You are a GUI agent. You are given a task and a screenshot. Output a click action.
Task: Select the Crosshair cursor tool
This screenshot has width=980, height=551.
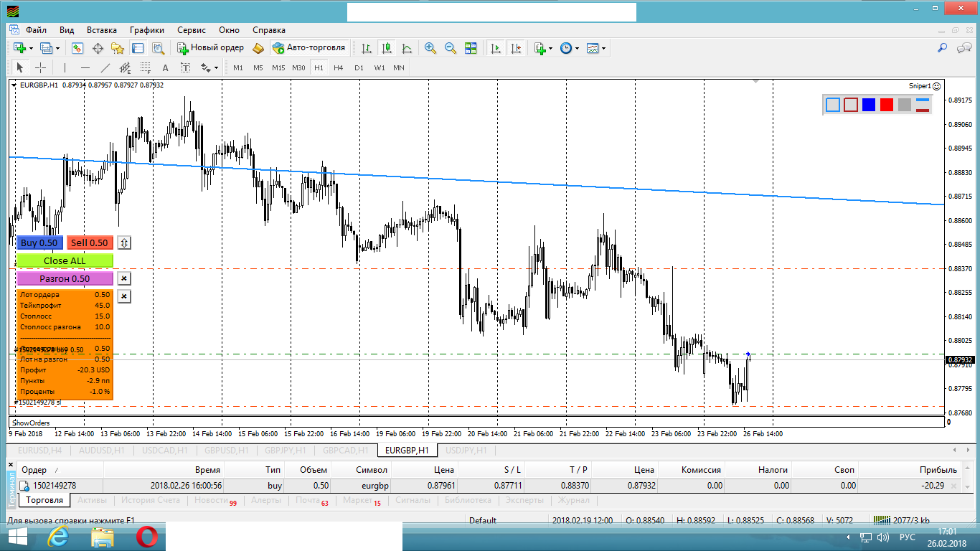41,67
